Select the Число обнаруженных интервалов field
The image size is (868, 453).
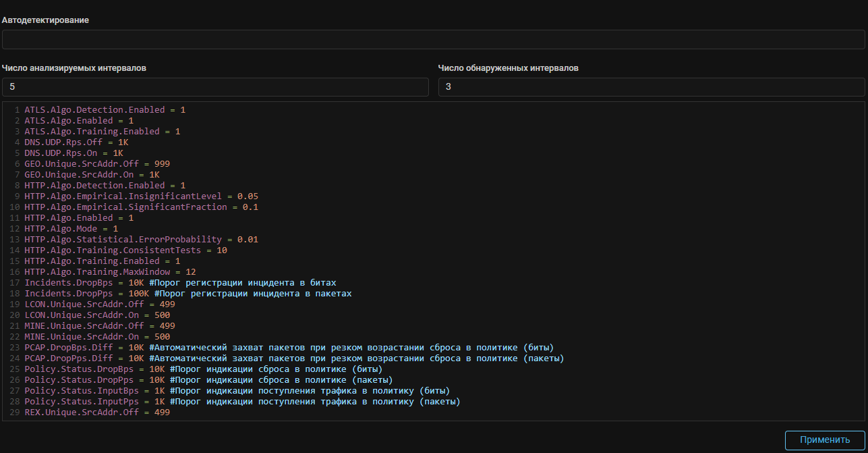pos(651,87)
